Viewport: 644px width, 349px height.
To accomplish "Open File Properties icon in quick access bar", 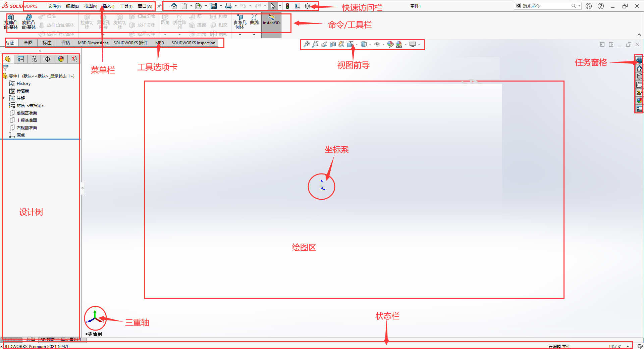I will point(298,6).
